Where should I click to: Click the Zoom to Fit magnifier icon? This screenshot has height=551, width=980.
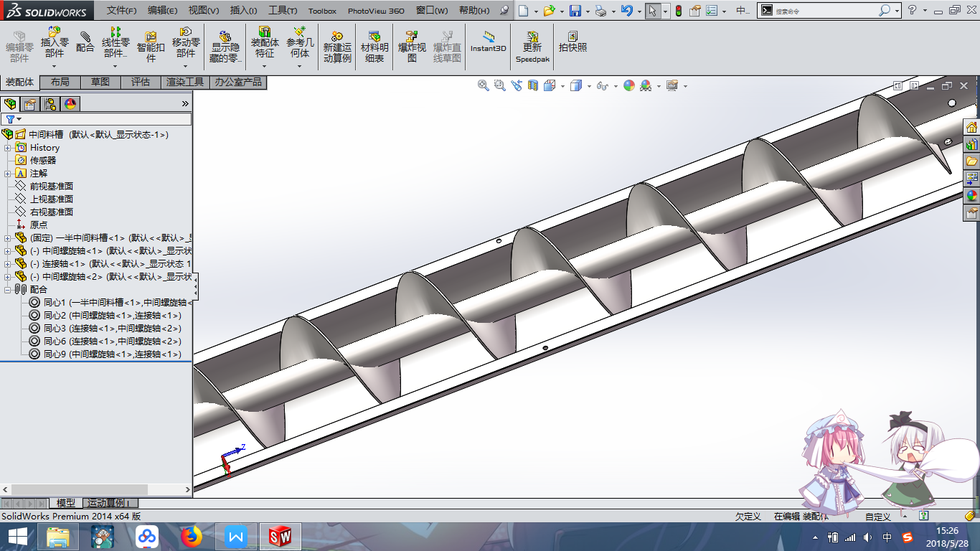click(x=484, y=85)
